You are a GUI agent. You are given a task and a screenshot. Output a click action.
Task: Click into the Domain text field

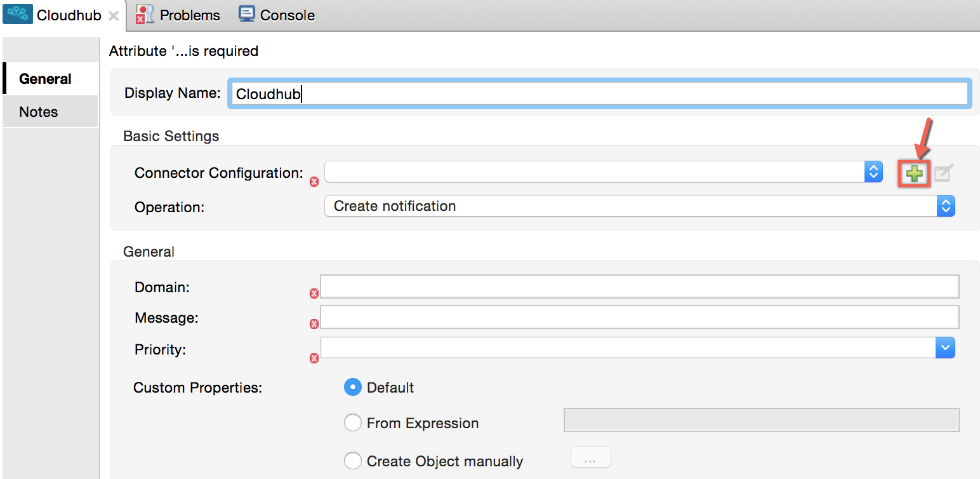(x=639, y=287)
